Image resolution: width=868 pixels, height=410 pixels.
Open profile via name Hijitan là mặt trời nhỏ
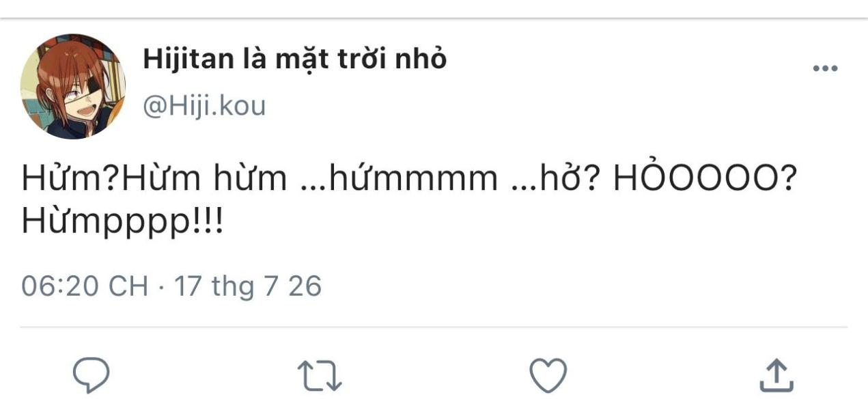pos(294,59)
